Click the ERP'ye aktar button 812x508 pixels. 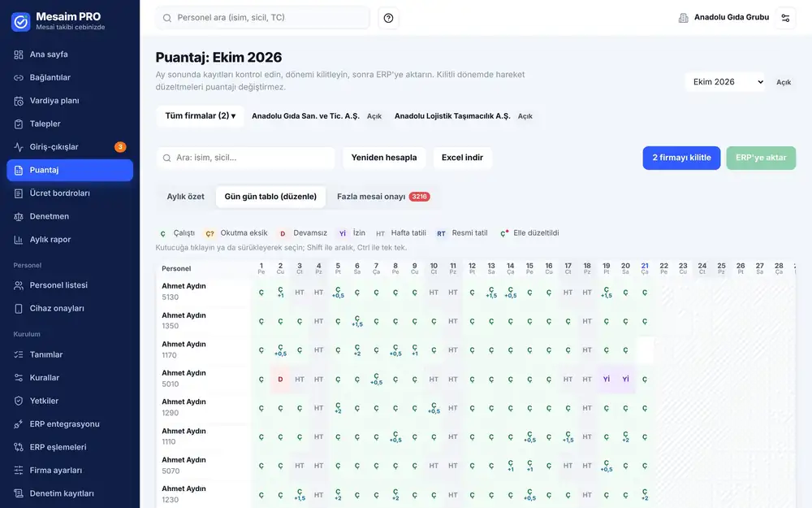pyautogui.click(x=761, y=158)
